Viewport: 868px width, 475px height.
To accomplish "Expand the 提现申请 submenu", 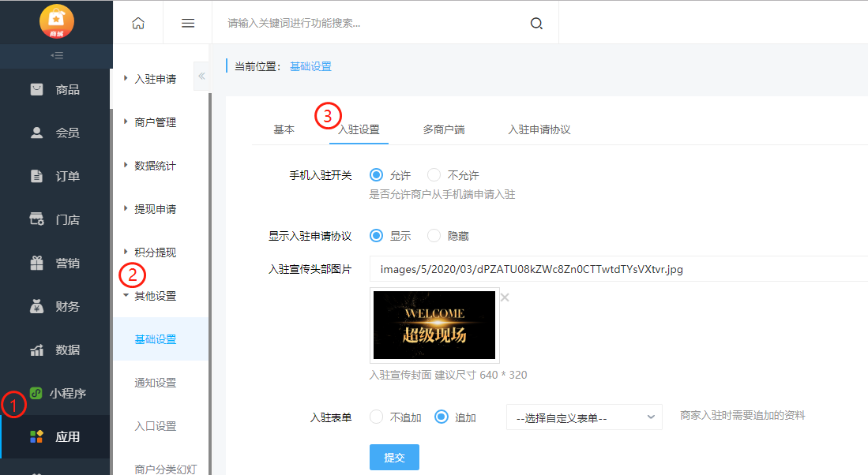I will click(149, 209).
